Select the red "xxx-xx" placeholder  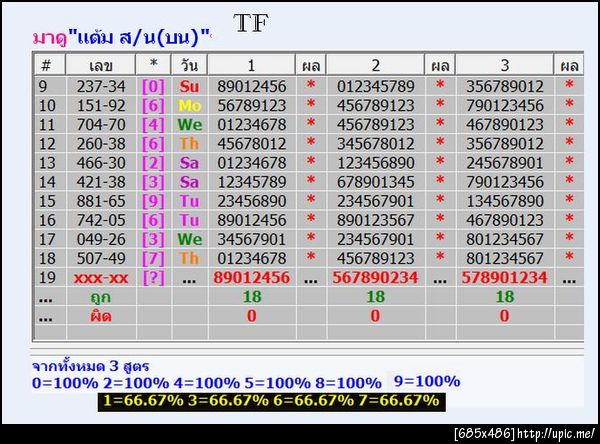point(101,278)
